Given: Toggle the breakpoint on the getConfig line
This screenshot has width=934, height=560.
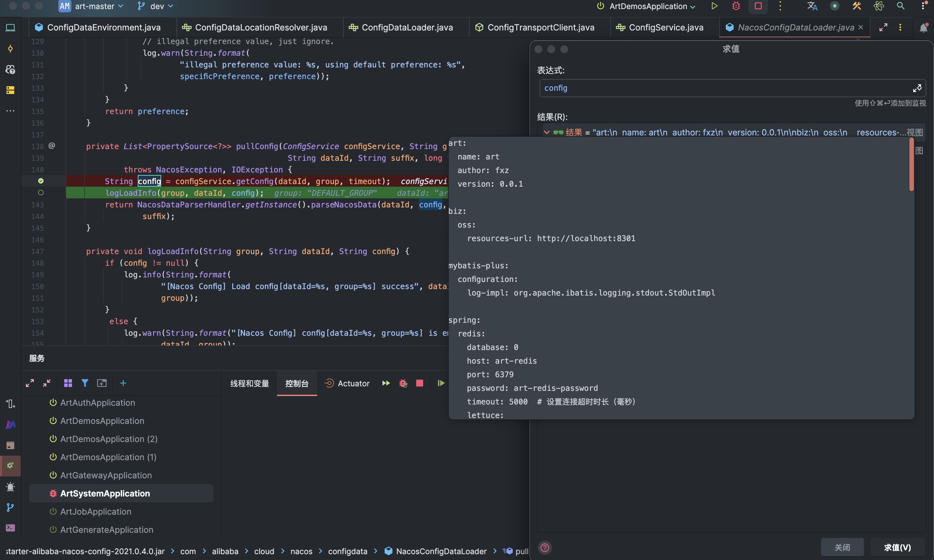Looking at the screenshot, I should [x=41, y=181].
